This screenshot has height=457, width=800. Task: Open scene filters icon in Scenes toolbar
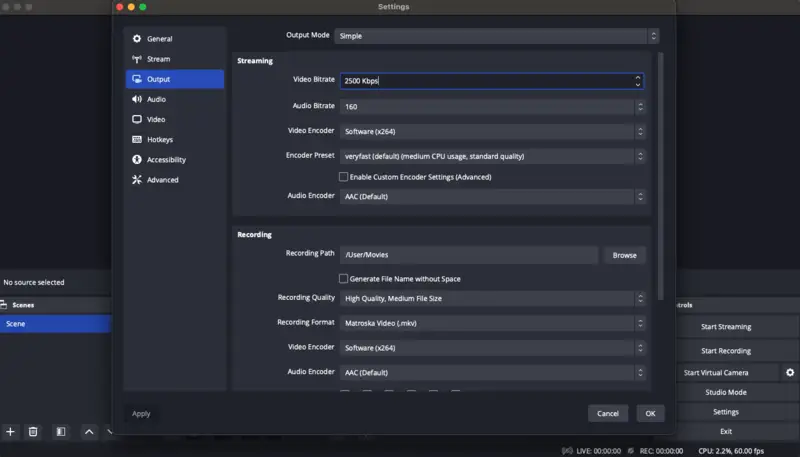61,432
